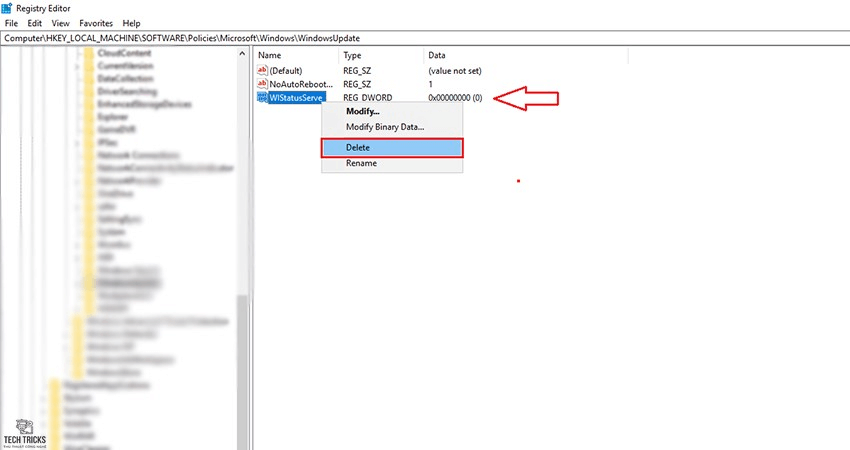Select the CloudContent key in tree
850x450 pixels.
(124, 53)
